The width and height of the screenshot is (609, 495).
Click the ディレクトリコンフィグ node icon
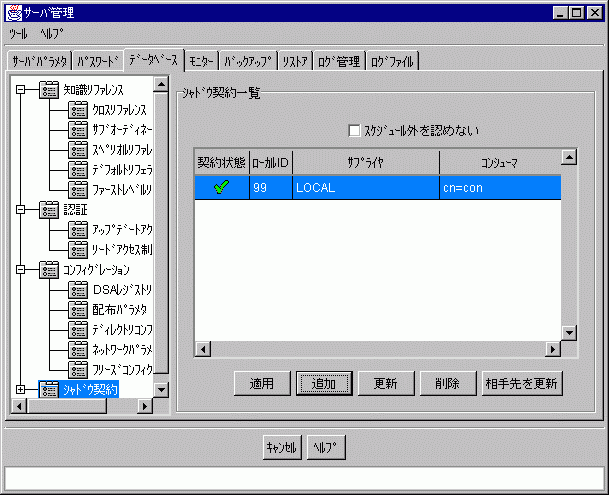click(78, 330)
